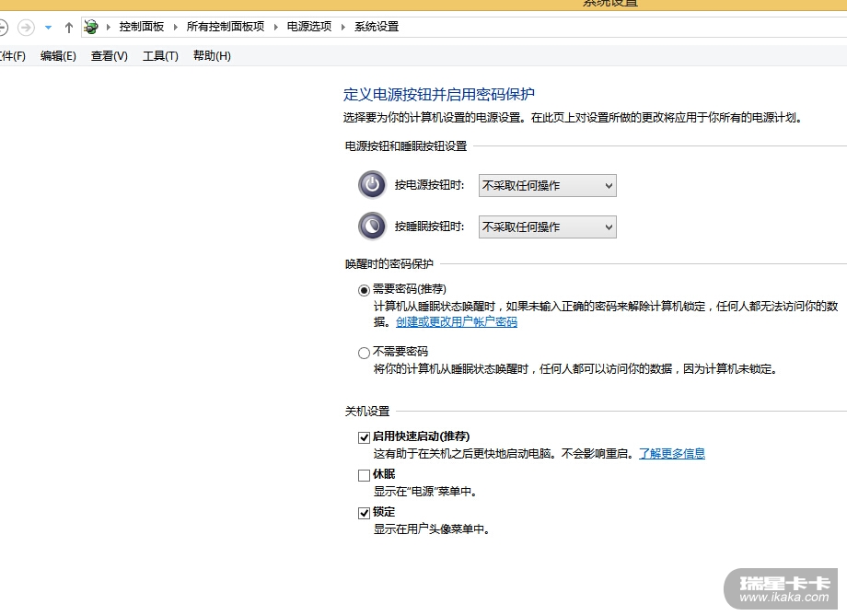The height and width of the screenshot is (616, 847).
Task: Open the 按睡眠按钮时 action dropdown
Action: pyautogui.click(x=547, y=227)
